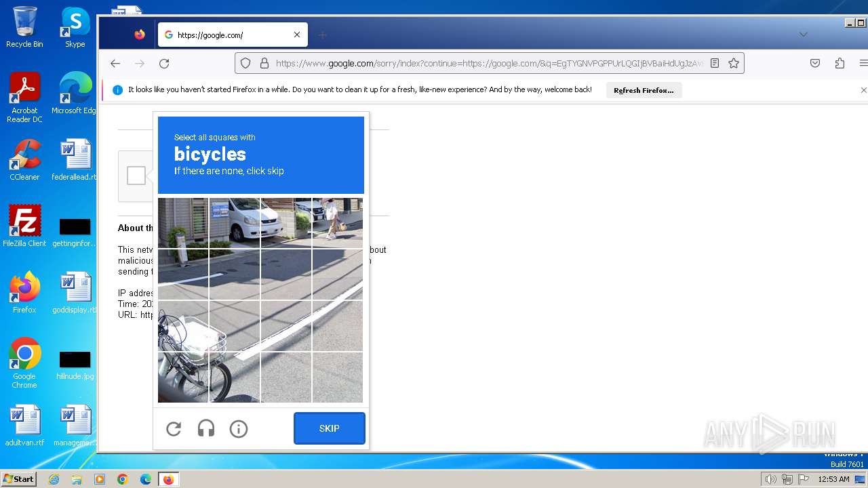The image size is (868, 488).
Task: Go forward in browser history
Action: tap(140, 63)
